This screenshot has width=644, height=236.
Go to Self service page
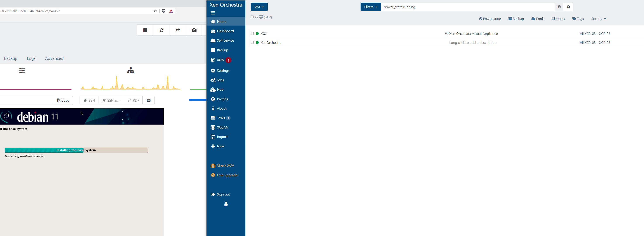(226, 40)
